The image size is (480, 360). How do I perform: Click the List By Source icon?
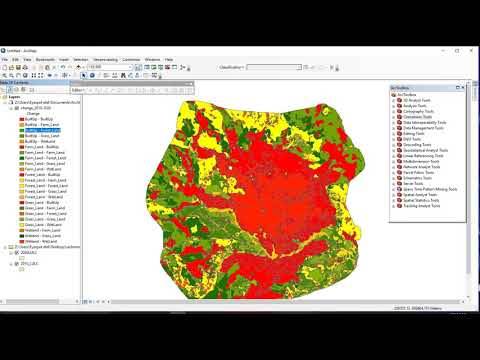(16, 89)
